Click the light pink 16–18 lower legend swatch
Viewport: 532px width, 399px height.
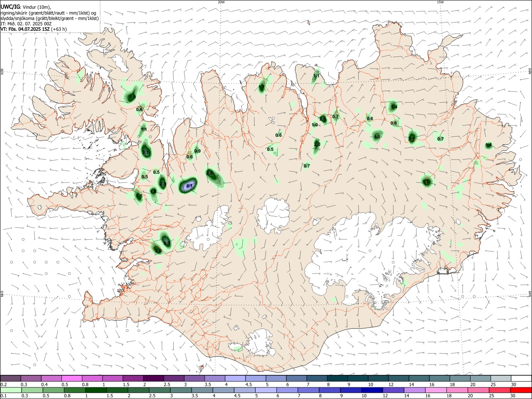[435, 390]
